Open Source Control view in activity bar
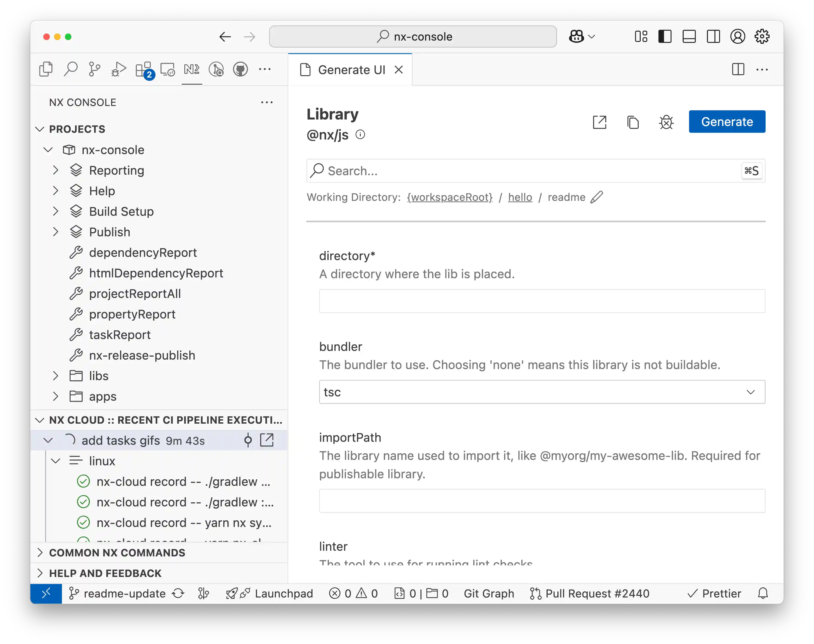The width and height of the screenshot is (814, 644). (x=94, y=69)
